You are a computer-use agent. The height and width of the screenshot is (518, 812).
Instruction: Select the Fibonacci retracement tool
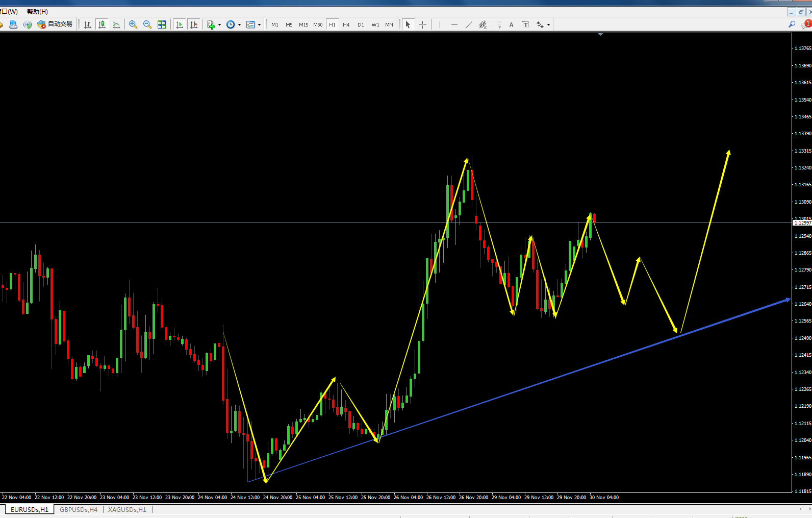[497, 24]
